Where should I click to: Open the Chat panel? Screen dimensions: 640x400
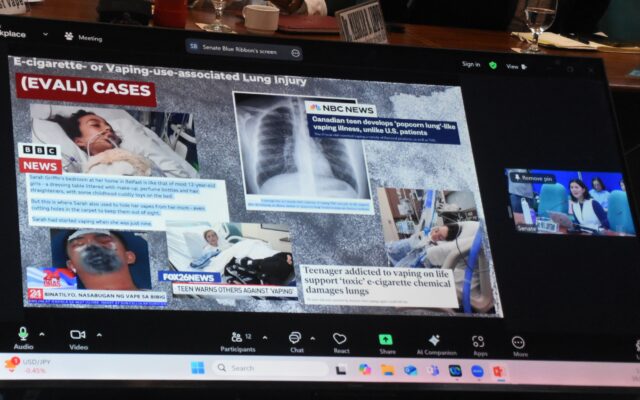(x=296, y=342)
